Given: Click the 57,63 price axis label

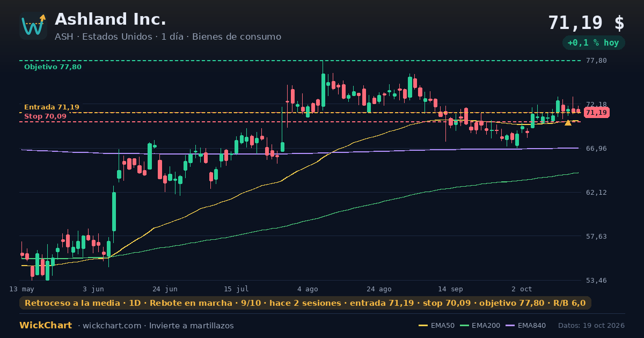Looking at the screenshot, I should click(597, 236).
